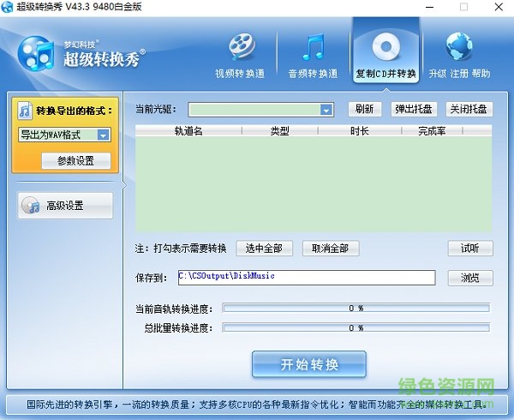Click the 当前音轨转换进度 progress bar

coord(356,308)
